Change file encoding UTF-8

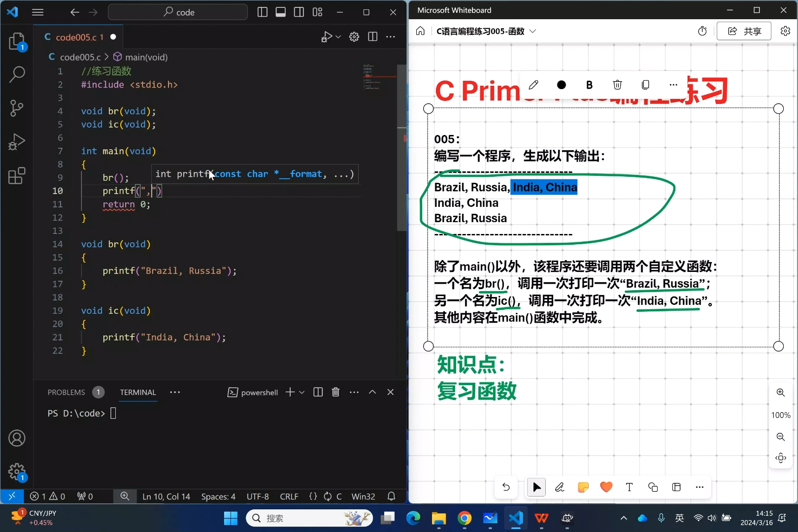tap(258, 496)
